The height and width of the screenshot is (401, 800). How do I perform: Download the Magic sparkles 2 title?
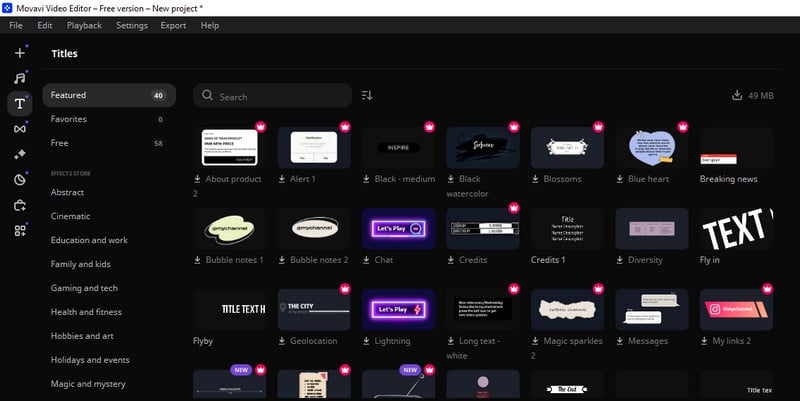pos(535,341)
